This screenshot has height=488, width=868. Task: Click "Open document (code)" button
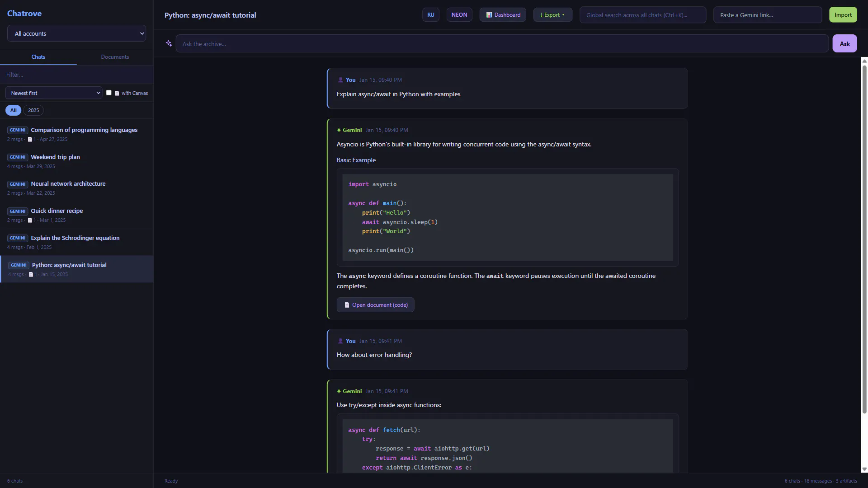pos(375,305)
